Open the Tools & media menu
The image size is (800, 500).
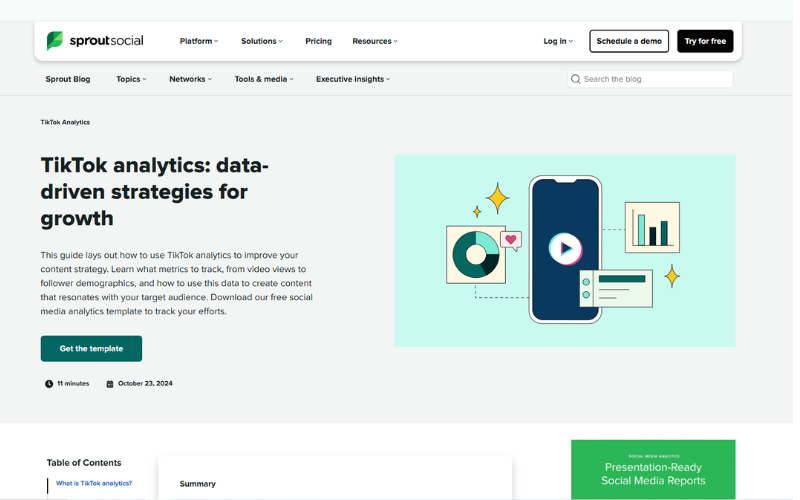pos(266,80)
